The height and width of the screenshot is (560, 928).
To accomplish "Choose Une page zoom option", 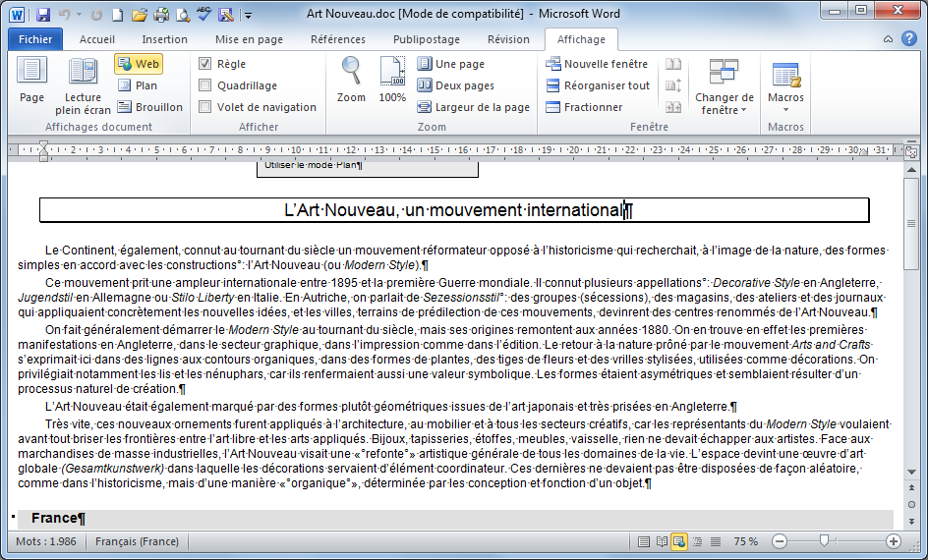I will coord(451,64).
